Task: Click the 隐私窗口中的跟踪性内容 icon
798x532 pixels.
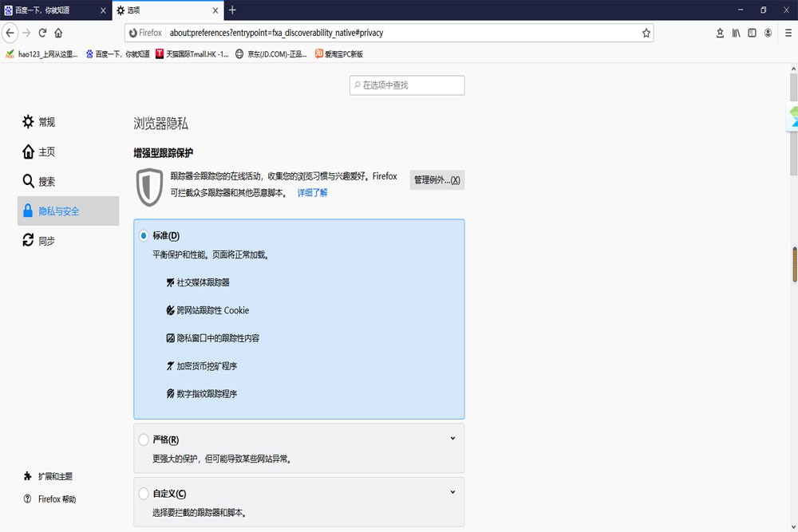Action: 171,338
